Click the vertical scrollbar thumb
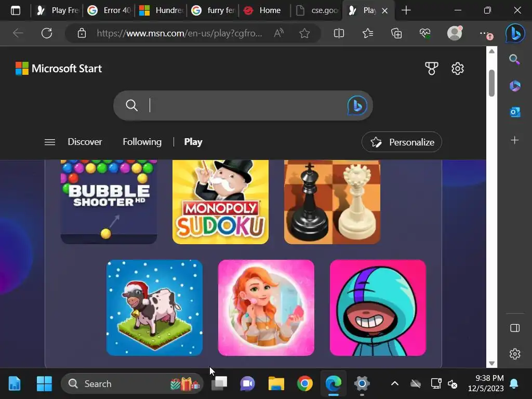 pyautogui.click(x=491, y=83)
